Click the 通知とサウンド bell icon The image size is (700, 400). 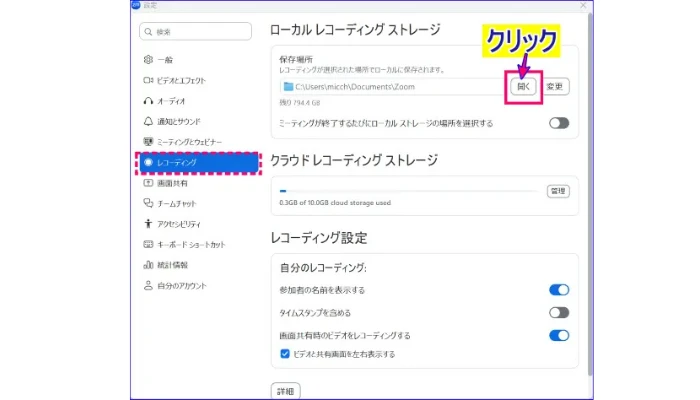pyautogui.click(x=148, y=121)
